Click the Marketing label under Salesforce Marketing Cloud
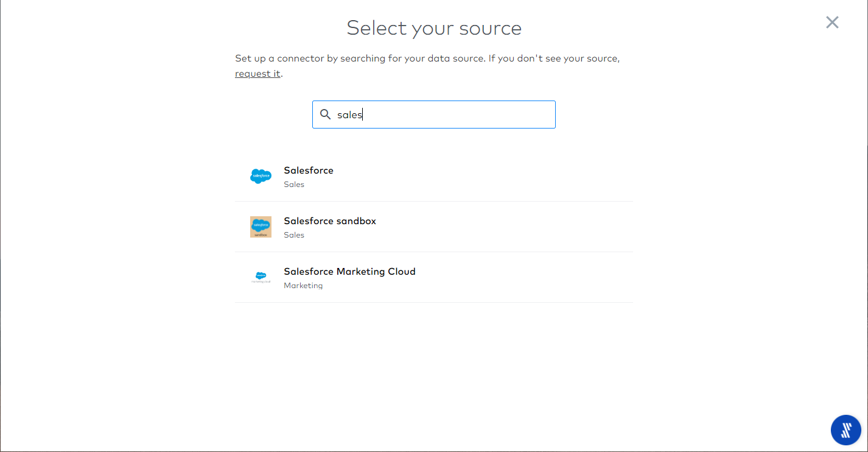Viewport: 868px width, 452px height. click(303, 286)
